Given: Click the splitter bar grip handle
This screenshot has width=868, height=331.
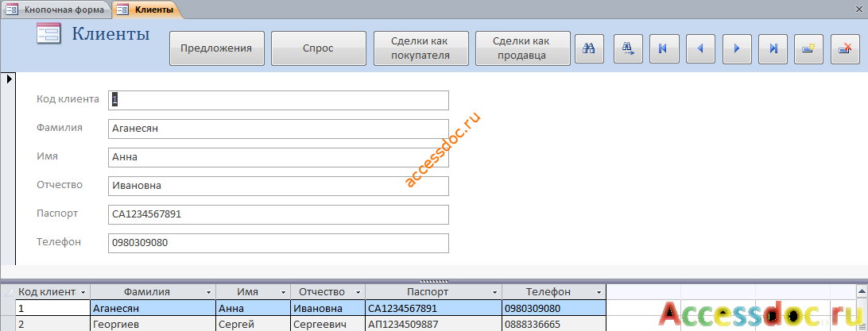Looking at the screenshot, I should pos(435,281).
